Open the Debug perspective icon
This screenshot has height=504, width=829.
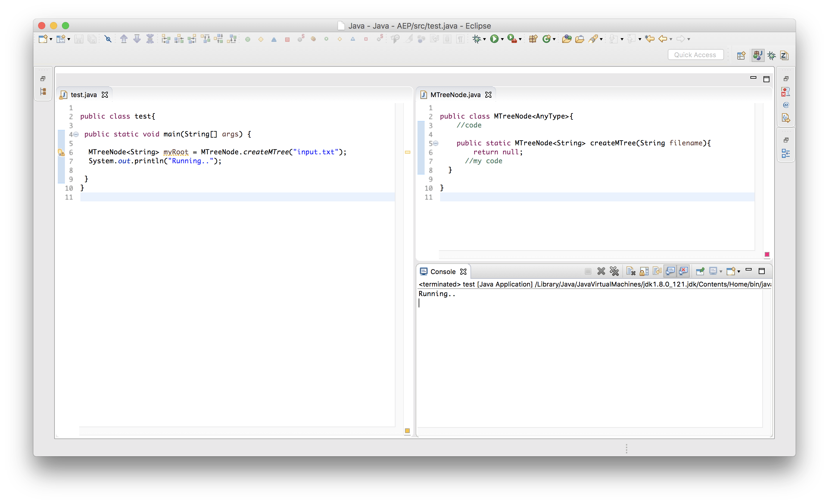click(x=772, y=55)
